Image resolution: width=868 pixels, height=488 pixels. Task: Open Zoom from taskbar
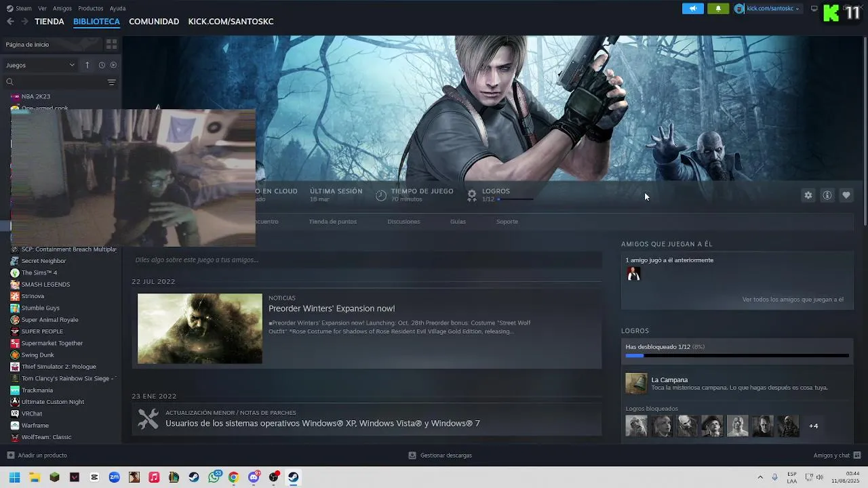click(114, 477)
